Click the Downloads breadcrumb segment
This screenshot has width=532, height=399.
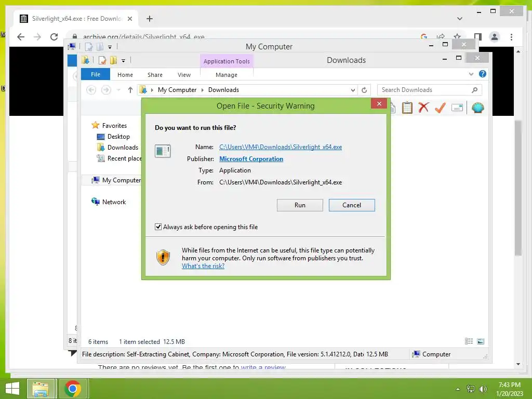[223, 90]
